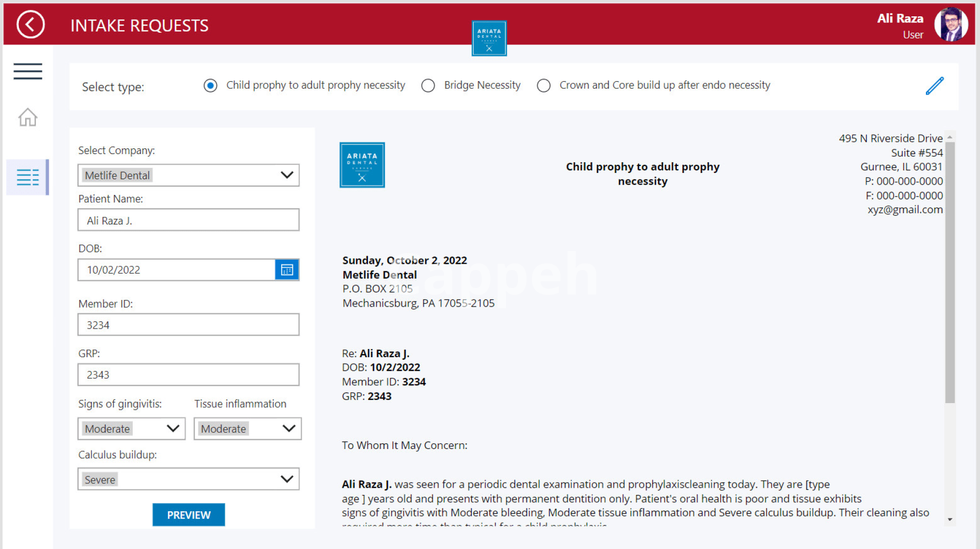Click the Patient Name input field
The width and height of the screenshot is (980, 549).
point(188,220)
